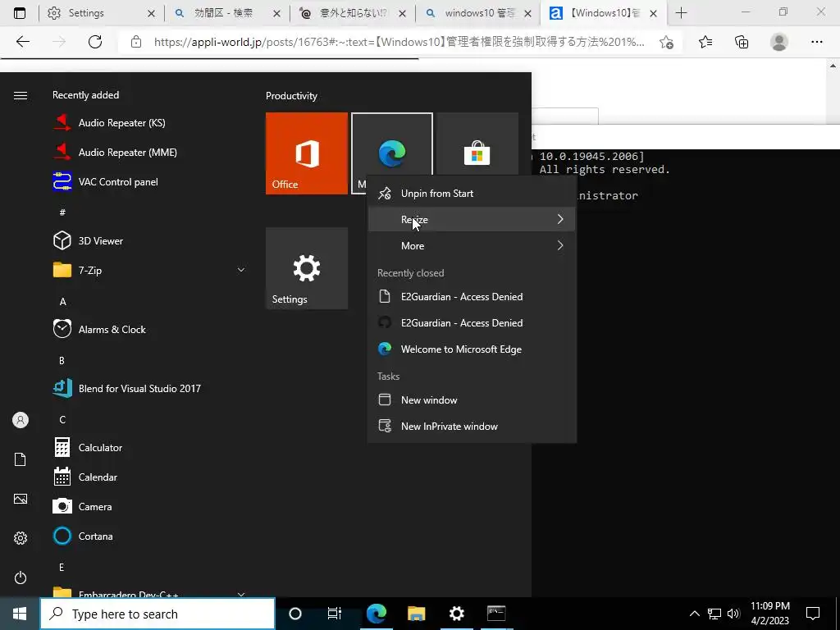The height and width of the screenshot is (630, 840).
Task: Jump to the letter A app group
Action: coord(62,302)
